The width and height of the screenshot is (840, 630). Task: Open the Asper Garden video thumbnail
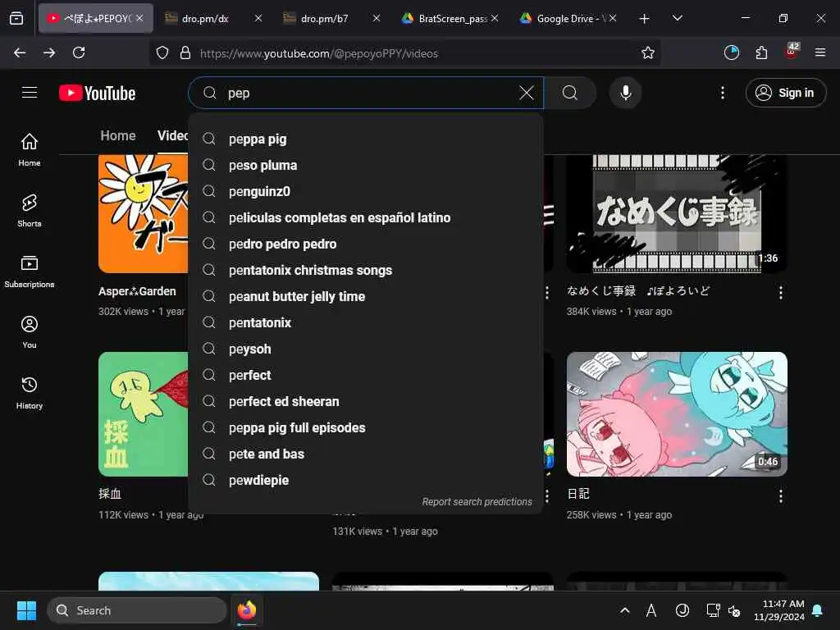143,214
